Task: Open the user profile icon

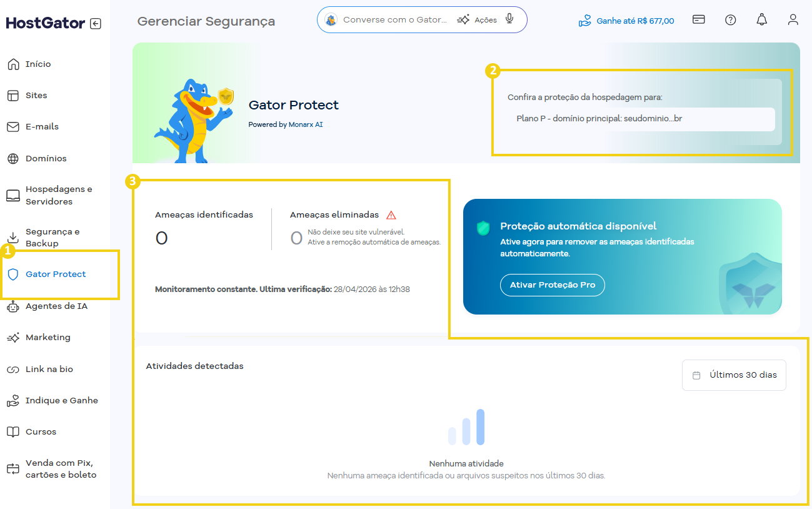Action: [793, 19]
